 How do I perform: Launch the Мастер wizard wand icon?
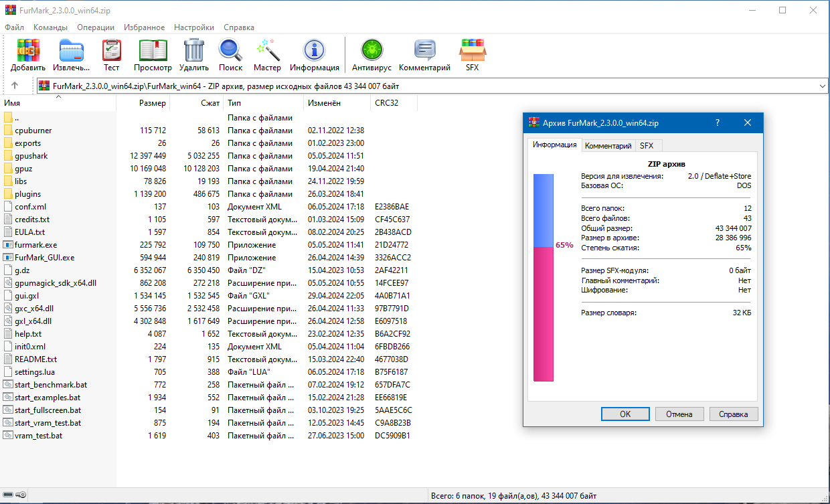pos(267,50)
